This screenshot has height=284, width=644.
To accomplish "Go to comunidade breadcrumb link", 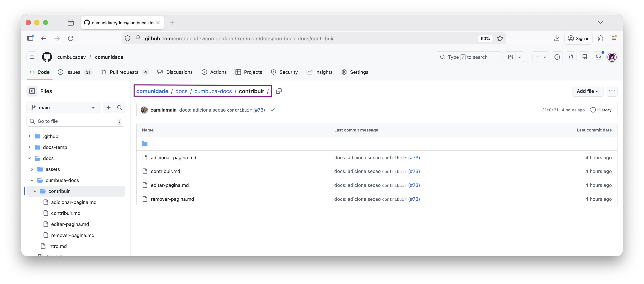I will 152,91.
